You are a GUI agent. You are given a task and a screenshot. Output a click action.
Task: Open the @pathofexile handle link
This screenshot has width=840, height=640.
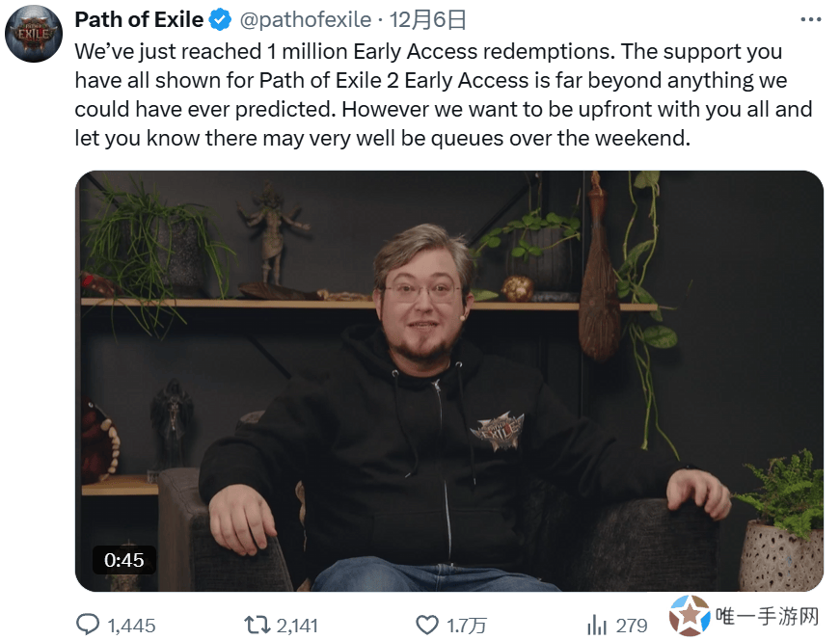tap(306, 20)
